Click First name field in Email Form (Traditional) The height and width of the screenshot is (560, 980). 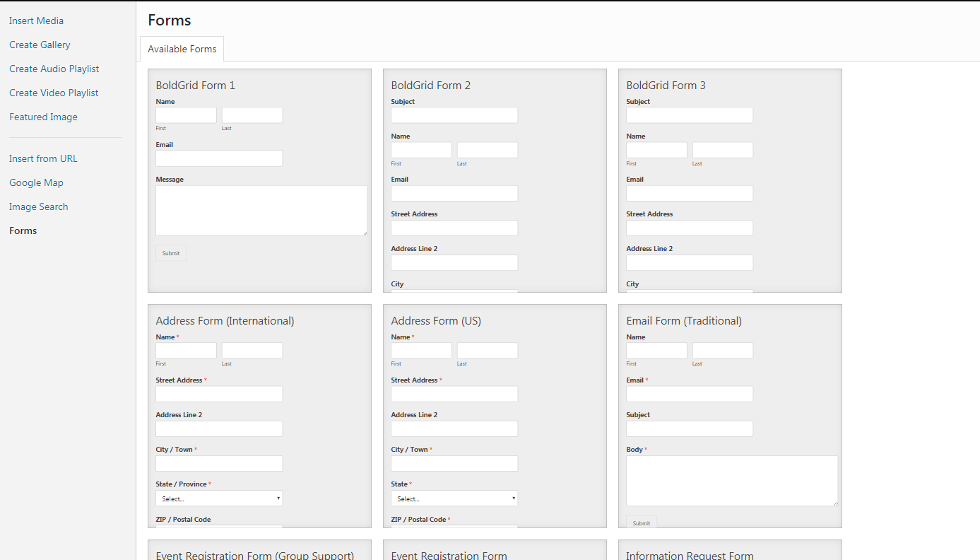(x=656, y=351)
